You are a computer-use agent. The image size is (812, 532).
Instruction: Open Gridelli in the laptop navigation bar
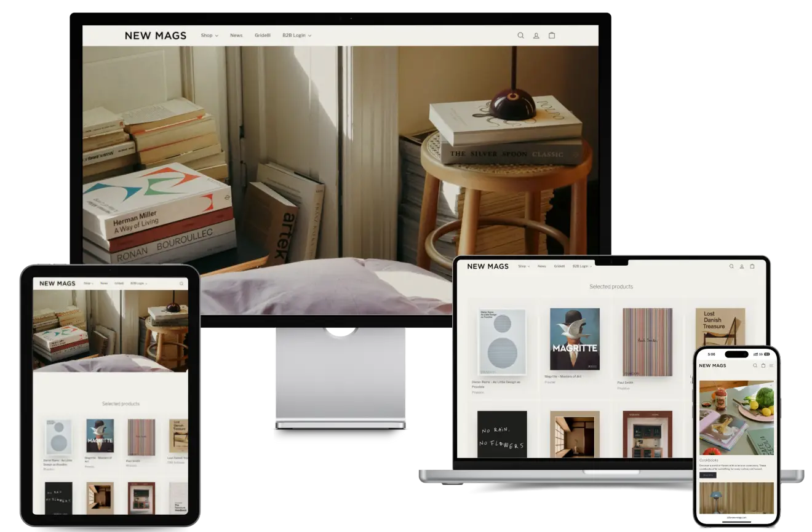pyautogui.click(x=559, y=266)
